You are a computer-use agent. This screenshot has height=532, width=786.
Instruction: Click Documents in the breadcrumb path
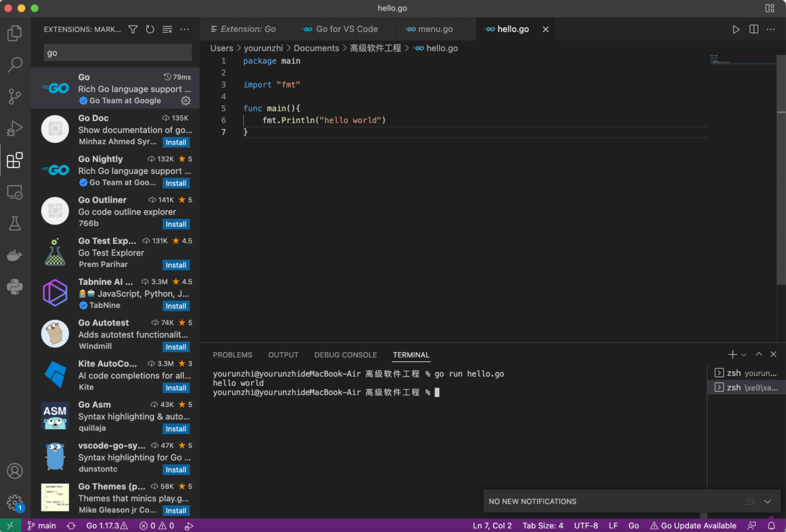(316, 48)
